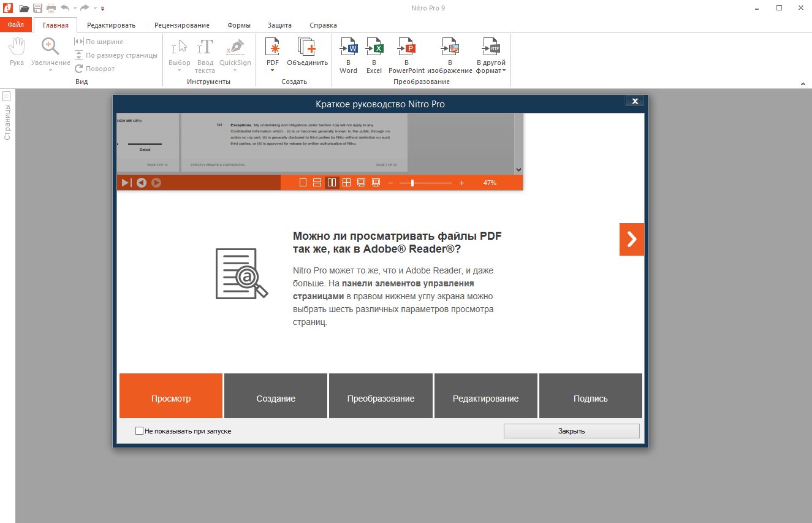Open the quick access toolbar customize dropdown
812x523 pixels.
coord(102,9)
